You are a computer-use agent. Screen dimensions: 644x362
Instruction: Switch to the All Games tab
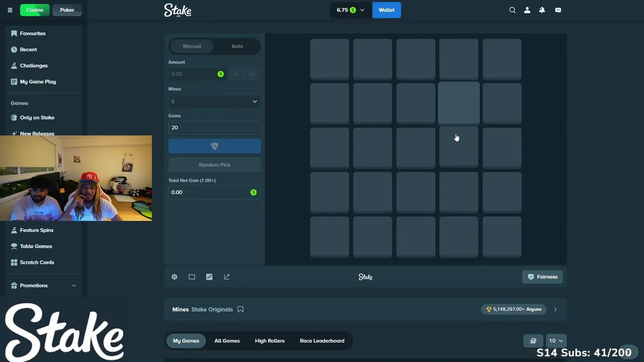click(x=227, y=340)
